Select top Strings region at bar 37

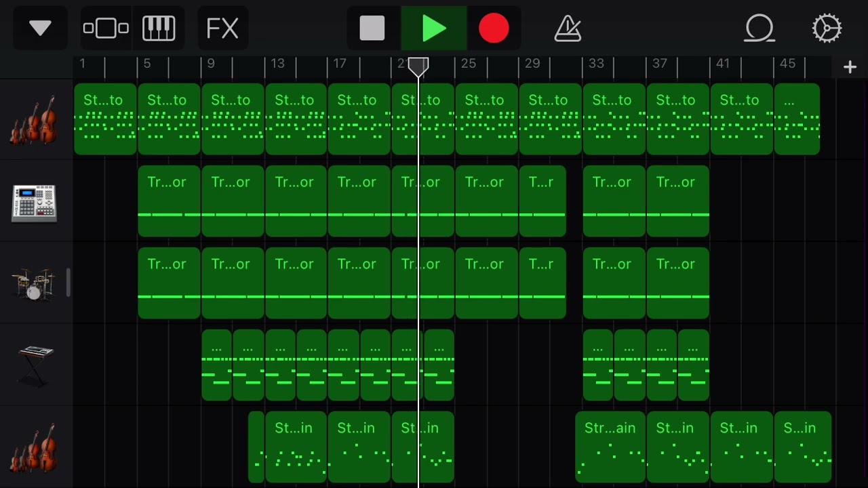coord(678,119)
